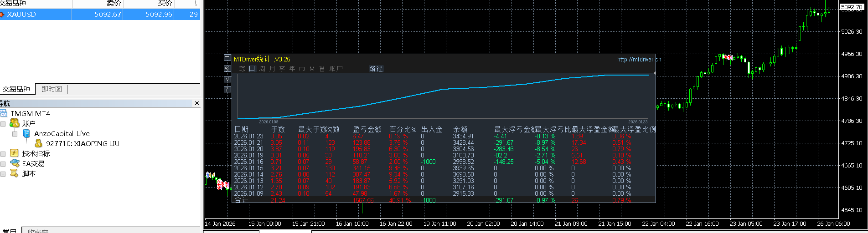This screenshot has height=233, width=868.
Task: Click the 卖价 column header
Action: [114, 3]
